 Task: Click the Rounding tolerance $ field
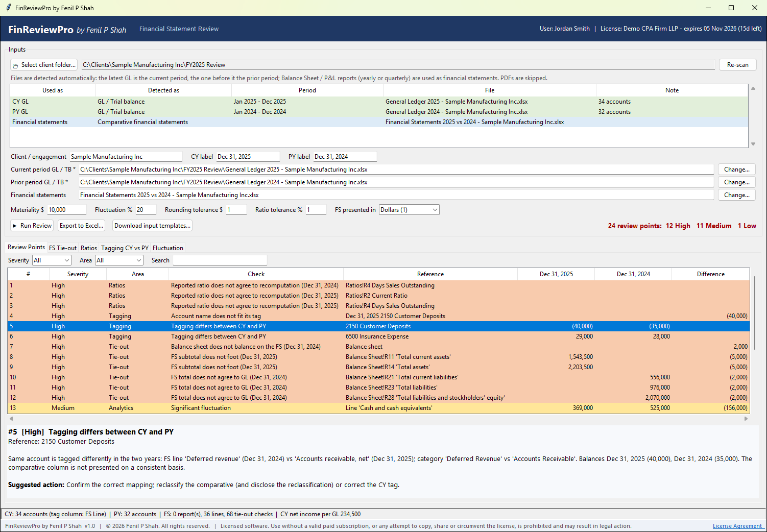click(236, 210)
